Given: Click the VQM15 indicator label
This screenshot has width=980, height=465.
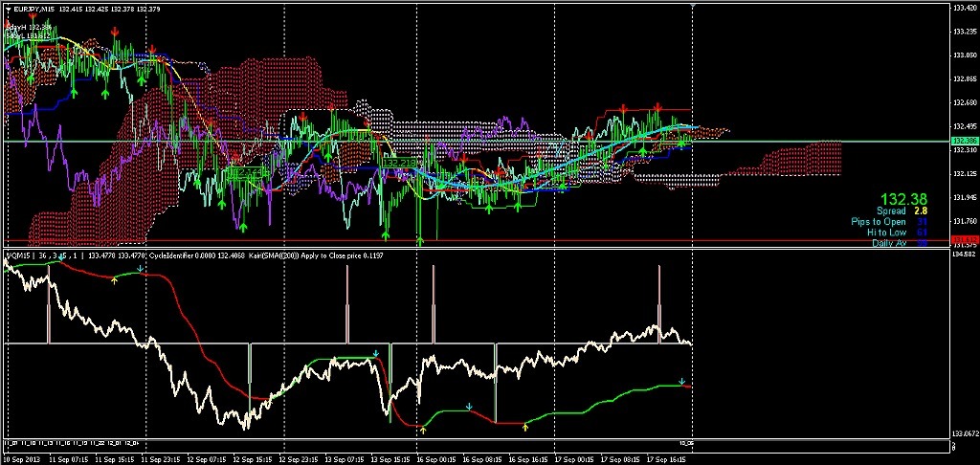Looking at the screenshot, I should (x=17, y=255).
